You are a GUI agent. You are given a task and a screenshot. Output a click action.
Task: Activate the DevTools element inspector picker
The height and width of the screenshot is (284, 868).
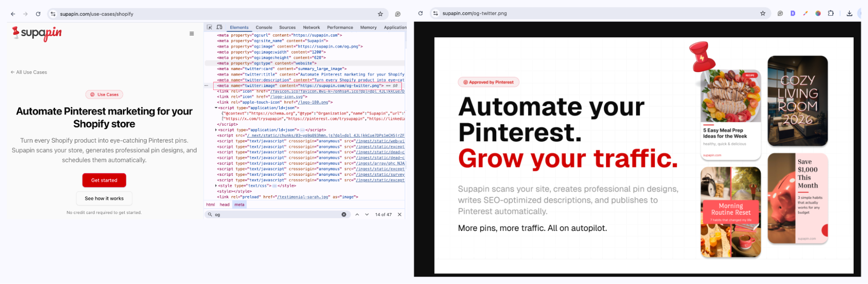point(209,27)
